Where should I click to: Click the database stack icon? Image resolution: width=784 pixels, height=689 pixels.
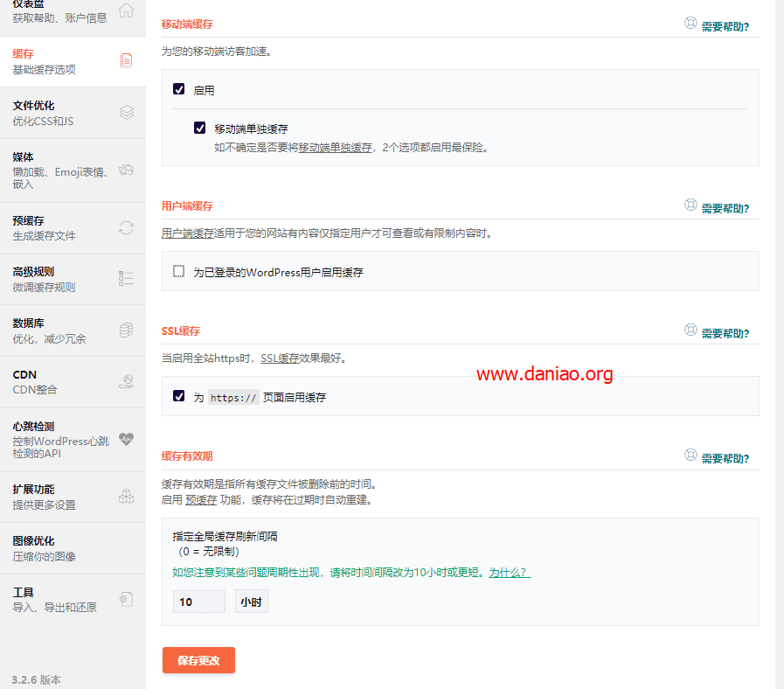click(x=126, y=331)
